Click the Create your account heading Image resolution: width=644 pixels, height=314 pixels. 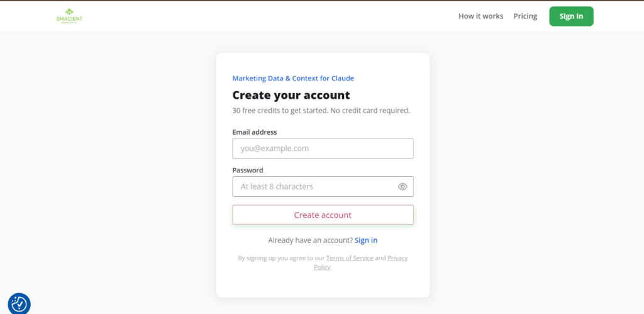pyautogui.click(x=291, y=96)
